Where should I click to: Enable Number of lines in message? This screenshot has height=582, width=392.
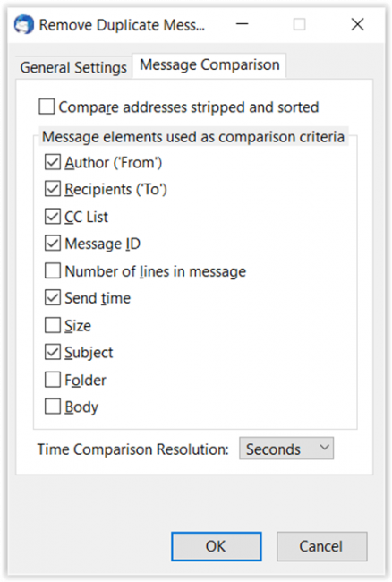[53, 271]
